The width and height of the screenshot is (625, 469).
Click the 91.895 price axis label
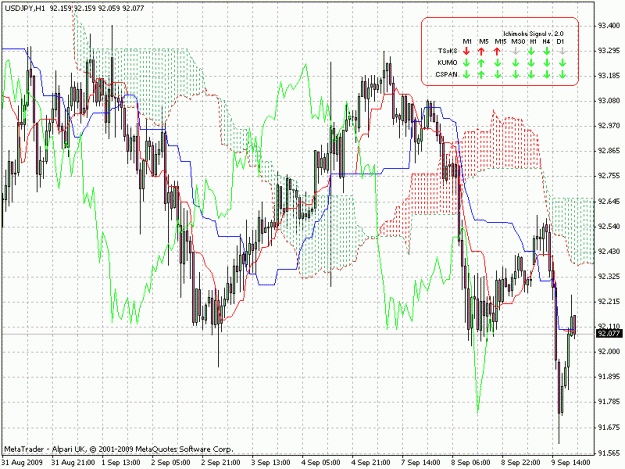[x=609, y=377]
